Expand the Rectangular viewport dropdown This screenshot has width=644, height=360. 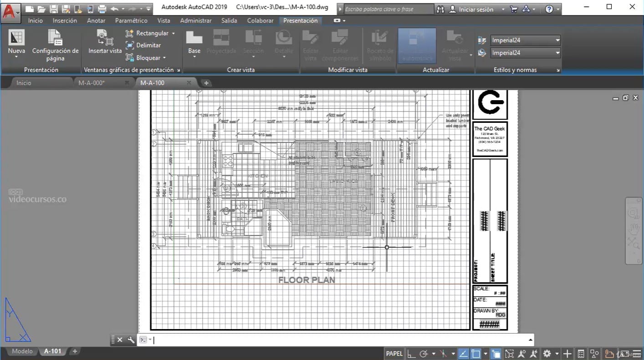coord(173,33)
